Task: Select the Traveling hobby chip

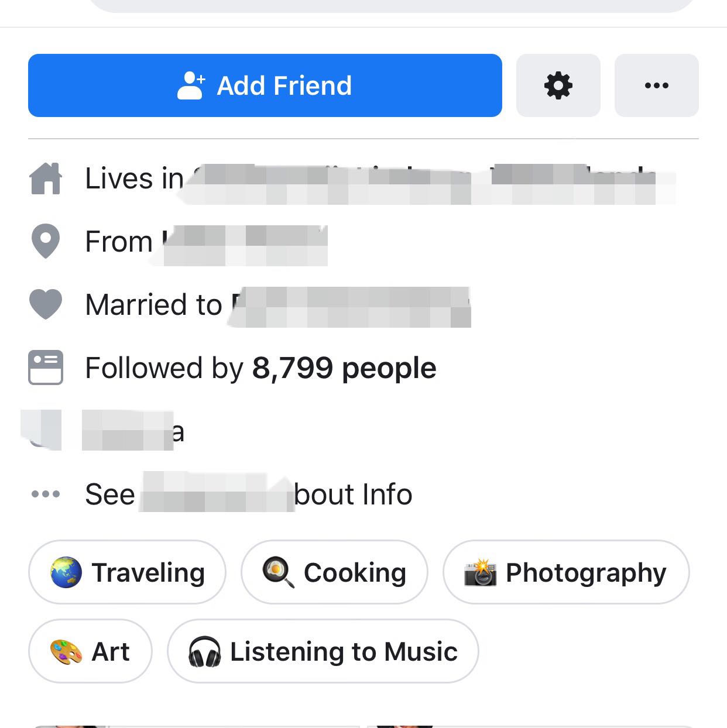Action: 127,572
